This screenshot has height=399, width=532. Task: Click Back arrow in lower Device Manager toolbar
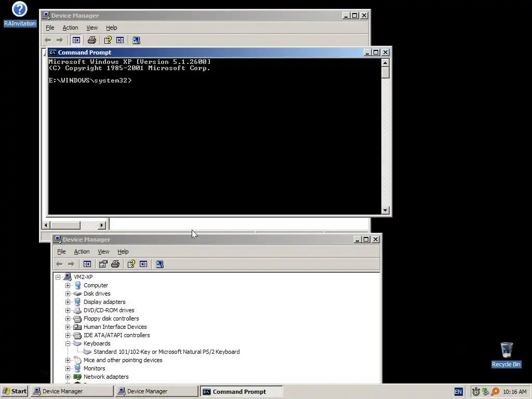click(59, 264)
